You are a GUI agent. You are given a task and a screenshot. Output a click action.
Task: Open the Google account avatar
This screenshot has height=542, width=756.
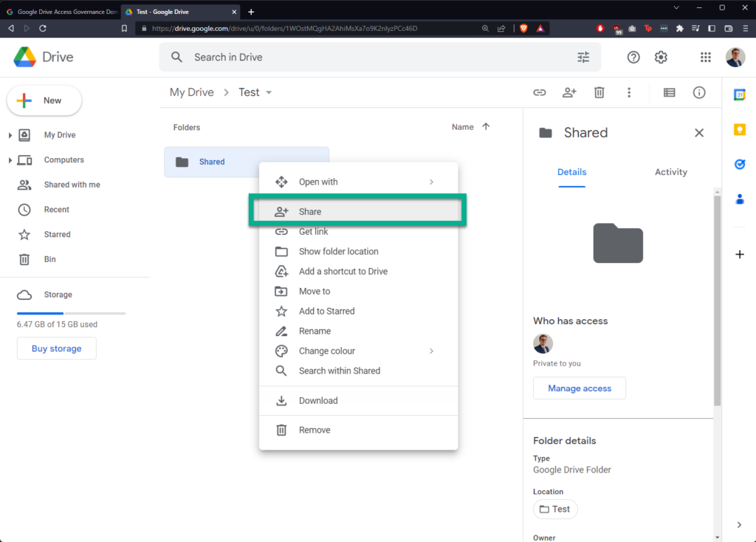(x=735, y=58)
